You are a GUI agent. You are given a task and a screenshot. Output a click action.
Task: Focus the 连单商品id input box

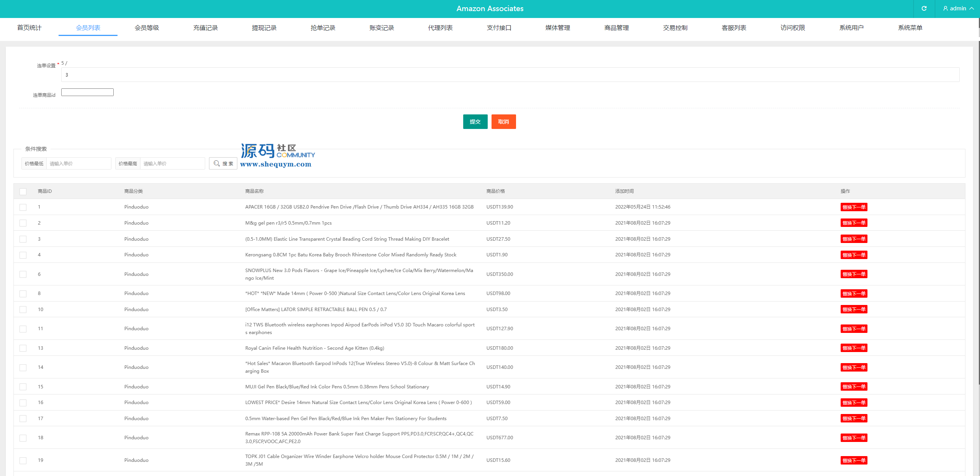(87, 92)
